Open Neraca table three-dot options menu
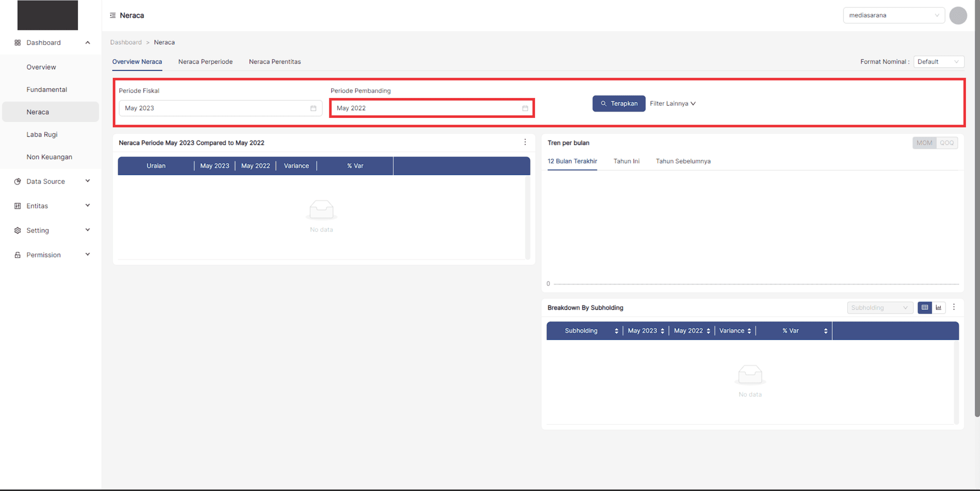Viewport: 980px width, 491px height. [525, 142]
